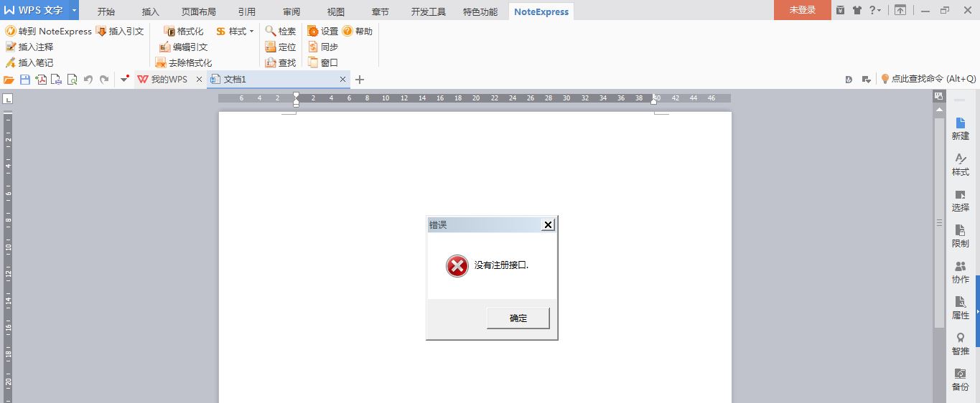
Task: Click 属性 in right sidebar
Action: pyautogui.click(x=960, y=308)
